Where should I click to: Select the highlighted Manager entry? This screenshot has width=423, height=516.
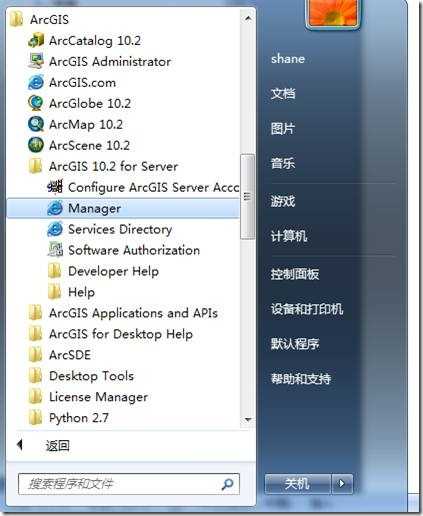[x=123, y=208]
